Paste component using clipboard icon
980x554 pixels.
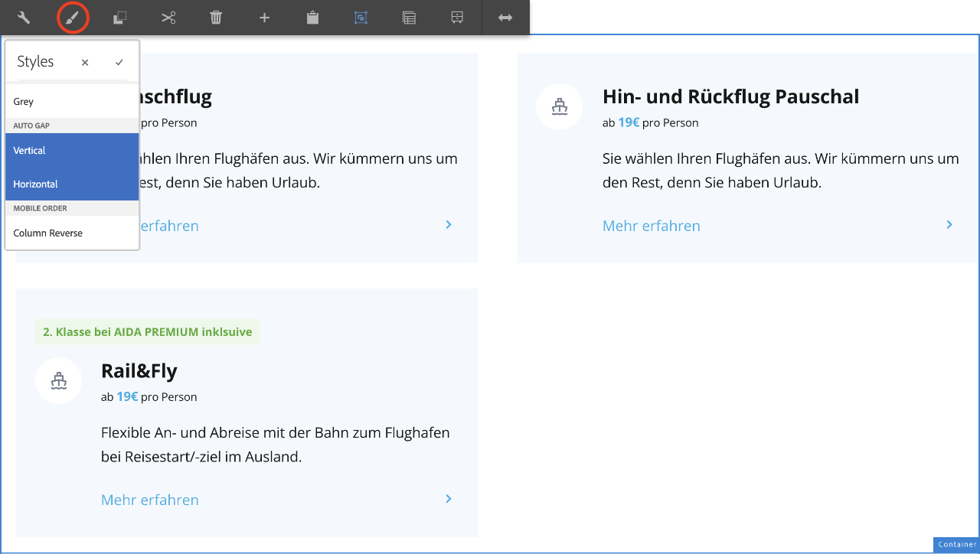[x=312, y=18]
